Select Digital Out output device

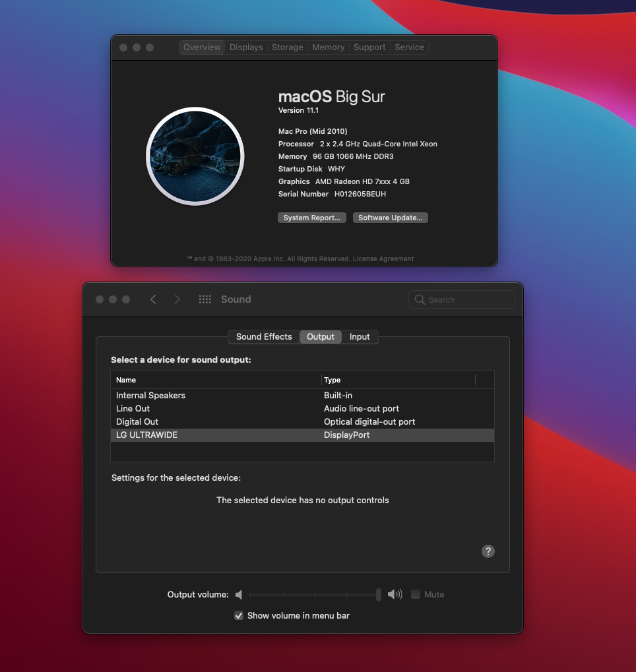[x=302, y=421]
